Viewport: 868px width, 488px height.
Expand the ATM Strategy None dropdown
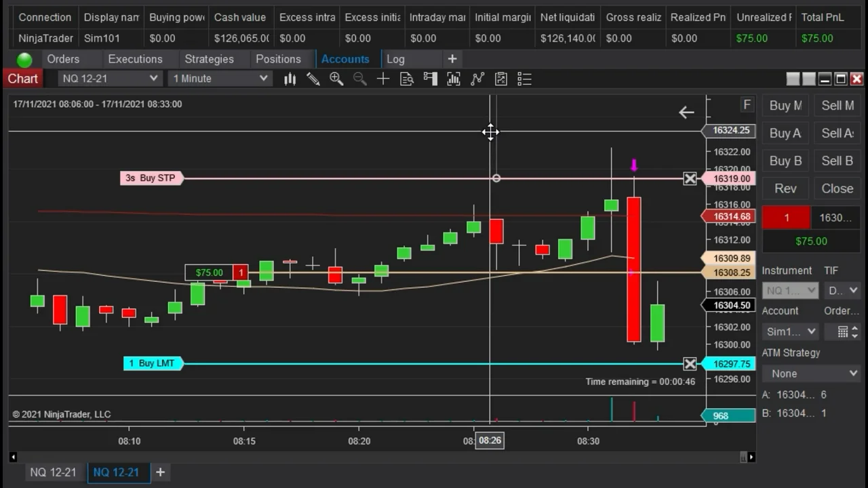pyautogui.click(x=811, y=373)
